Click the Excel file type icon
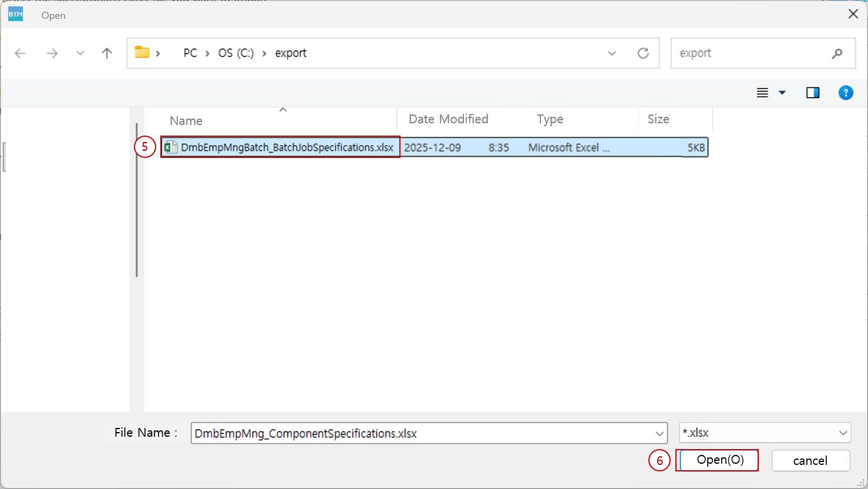The height and width of the screenshot is (489, 868). click(171, 147)
